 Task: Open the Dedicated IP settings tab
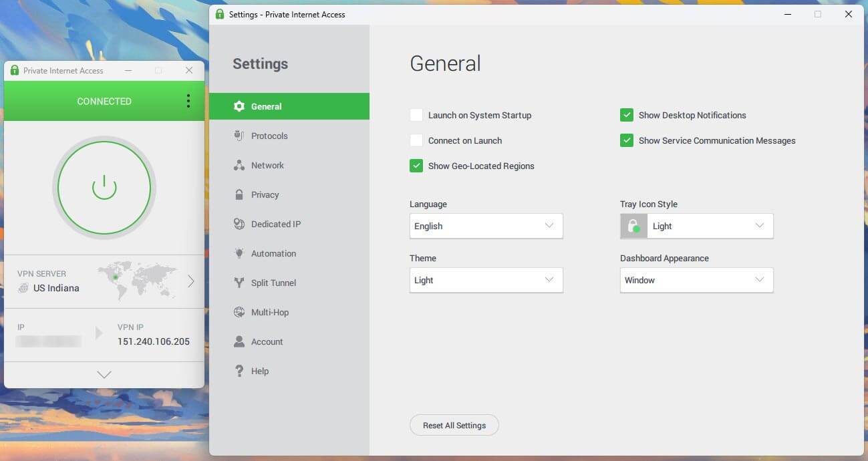289,224
